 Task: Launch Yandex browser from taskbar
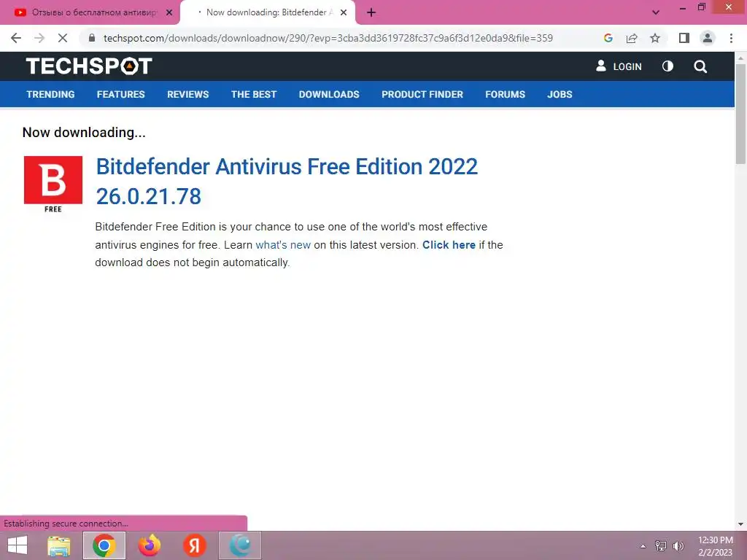click(x=194, y=545)
